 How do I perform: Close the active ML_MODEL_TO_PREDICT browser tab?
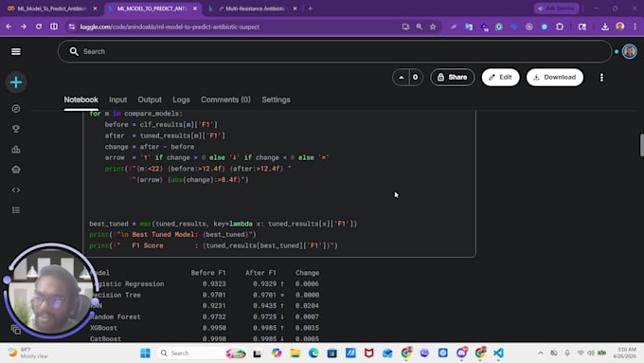(195, 9)
